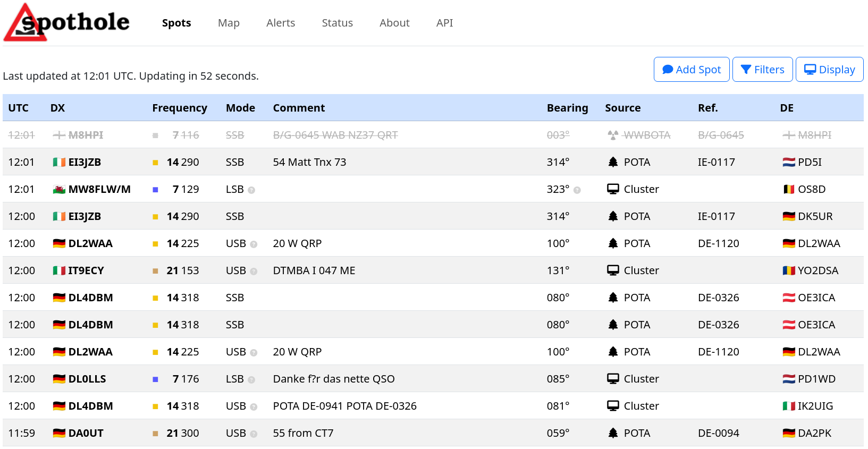The image size is (868, 449).
Task: Click the callsign MW8FLW/M
Action: point(99,189)
